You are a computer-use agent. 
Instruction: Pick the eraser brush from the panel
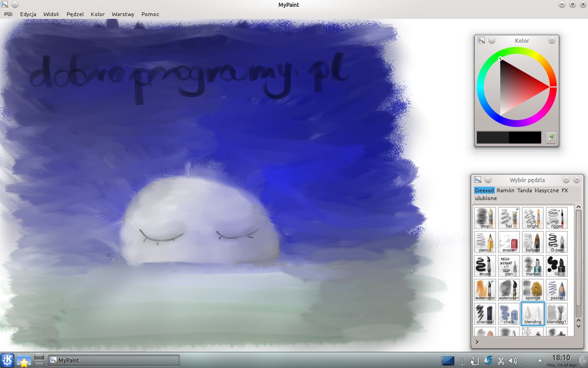[x=509, y=241]
